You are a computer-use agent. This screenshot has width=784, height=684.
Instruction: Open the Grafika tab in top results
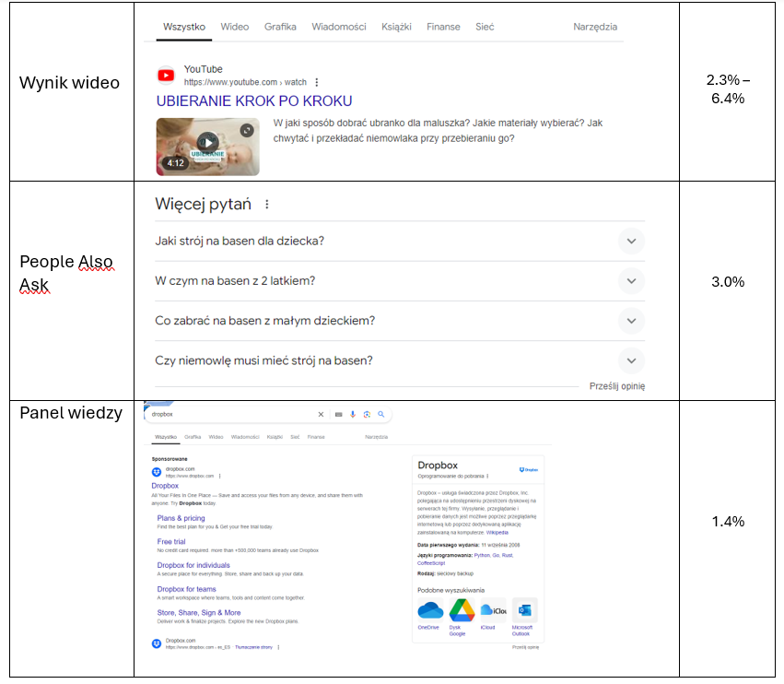click(280, 27)
